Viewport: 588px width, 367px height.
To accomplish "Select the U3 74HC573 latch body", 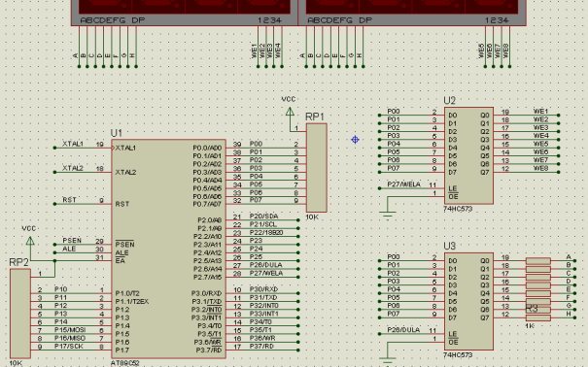I will coord(468,301).
